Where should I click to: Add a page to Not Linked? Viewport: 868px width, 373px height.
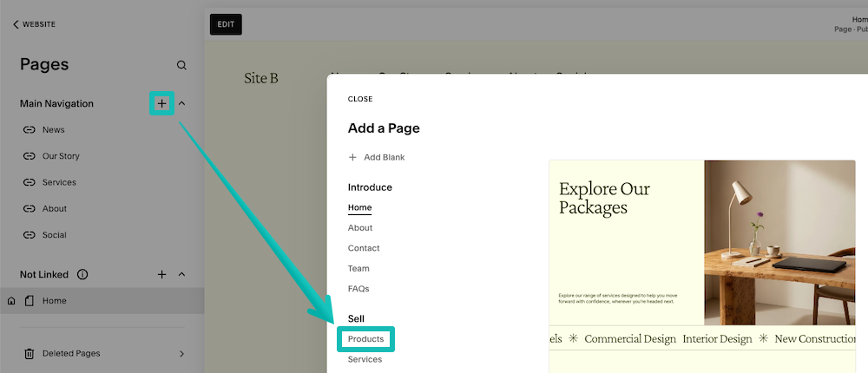pyautogui.click(x=161, y=275)
